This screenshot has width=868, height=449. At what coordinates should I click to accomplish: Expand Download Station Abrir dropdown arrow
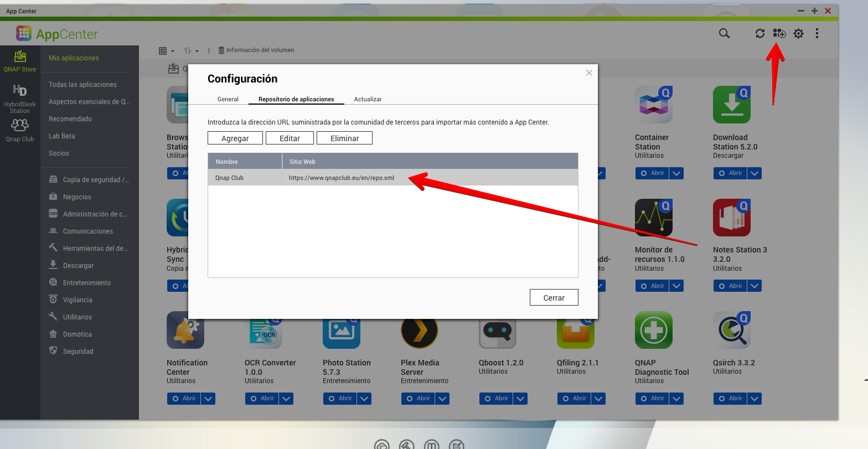pos(755,173)
